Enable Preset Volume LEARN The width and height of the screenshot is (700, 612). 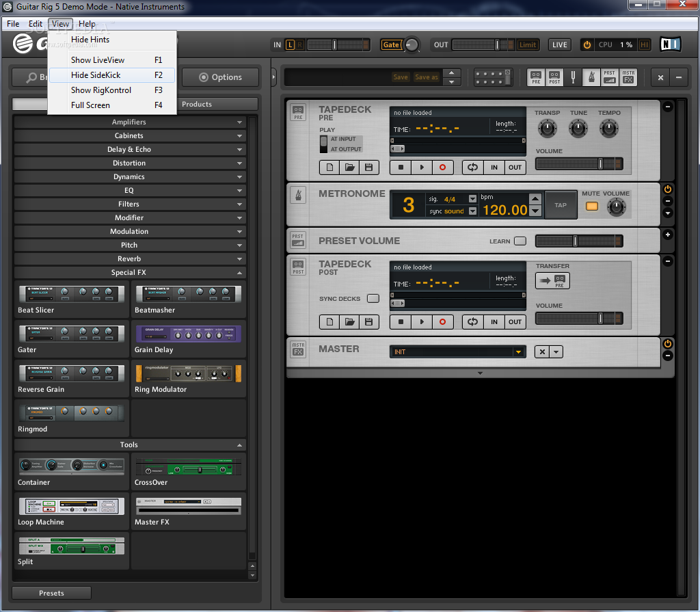[520, 241]
